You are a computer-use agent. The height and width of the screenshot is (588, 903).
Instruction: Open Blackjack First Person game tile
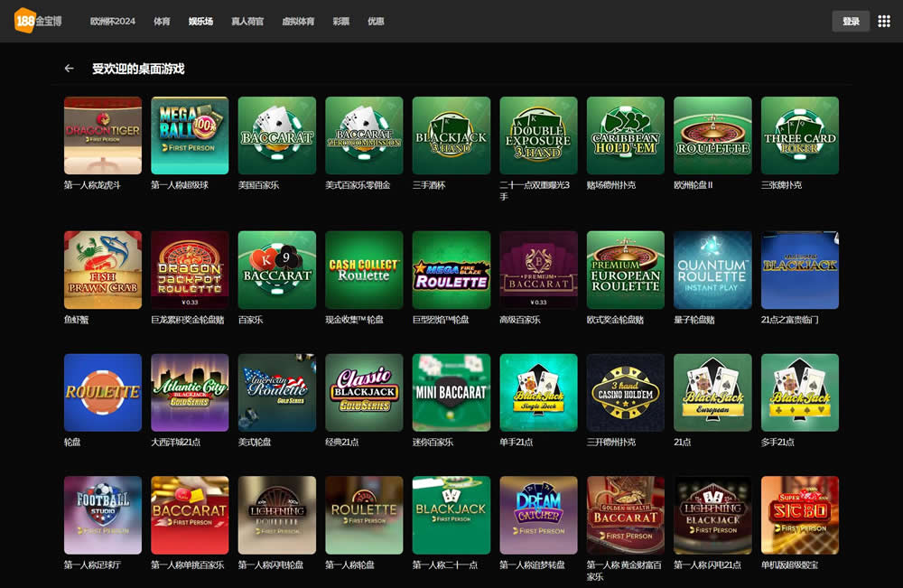coord(451,516)
